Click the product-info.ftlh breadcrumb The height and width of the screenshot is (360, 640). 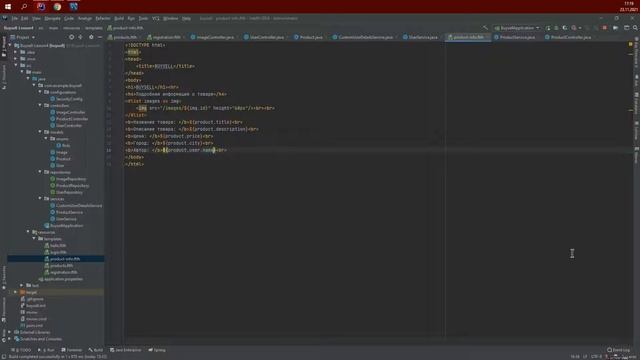click(125, 28)
